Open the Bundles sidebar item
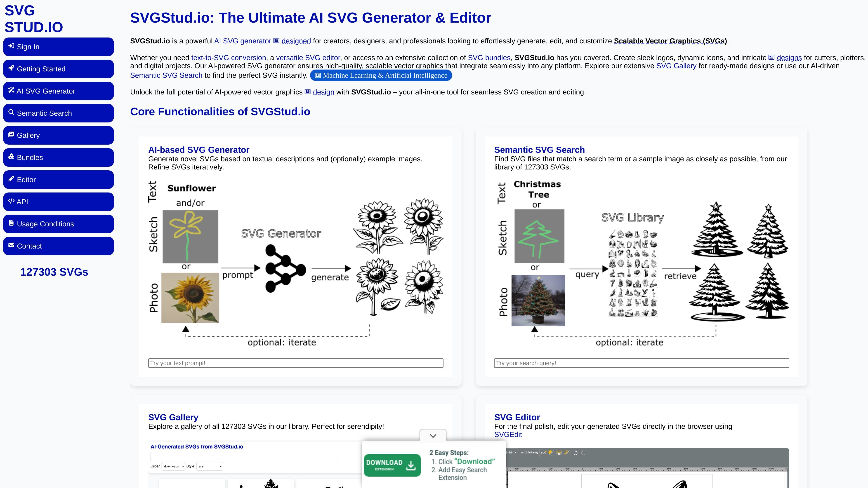This screenshot has width=868, height=488. [58, 158]
